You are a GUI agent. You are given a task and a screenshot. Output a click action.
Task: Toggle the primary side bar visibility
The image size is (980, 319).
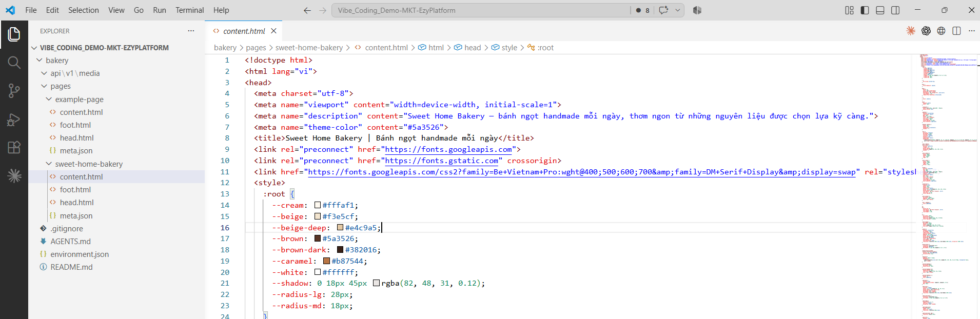(x=865, y=10)
